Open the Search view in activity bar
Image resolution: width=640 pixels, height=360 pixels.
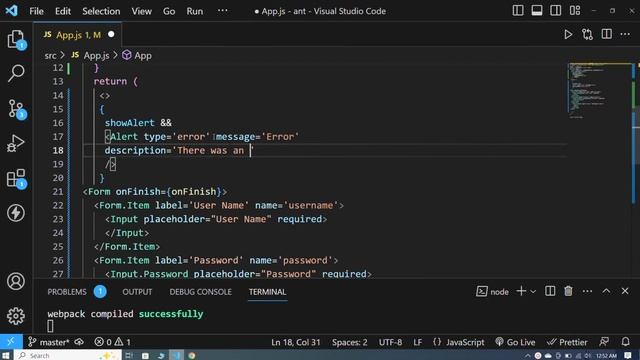tap(16, 73)
